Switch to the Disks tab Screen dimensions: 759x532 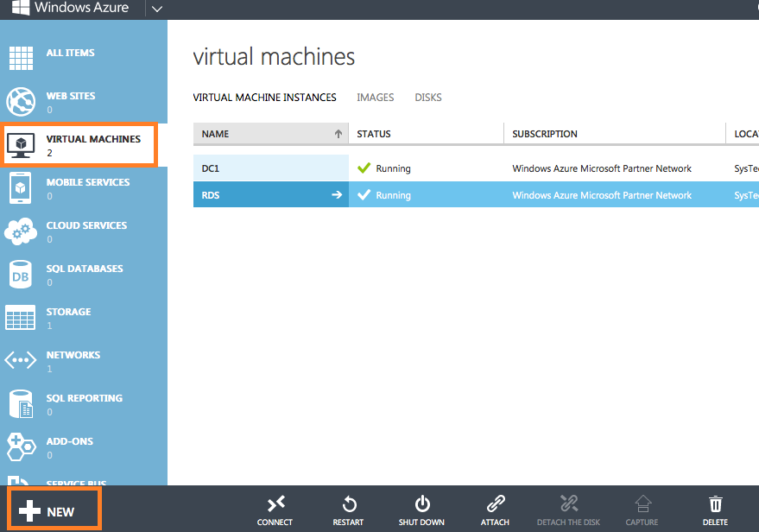tap(428, 98)
